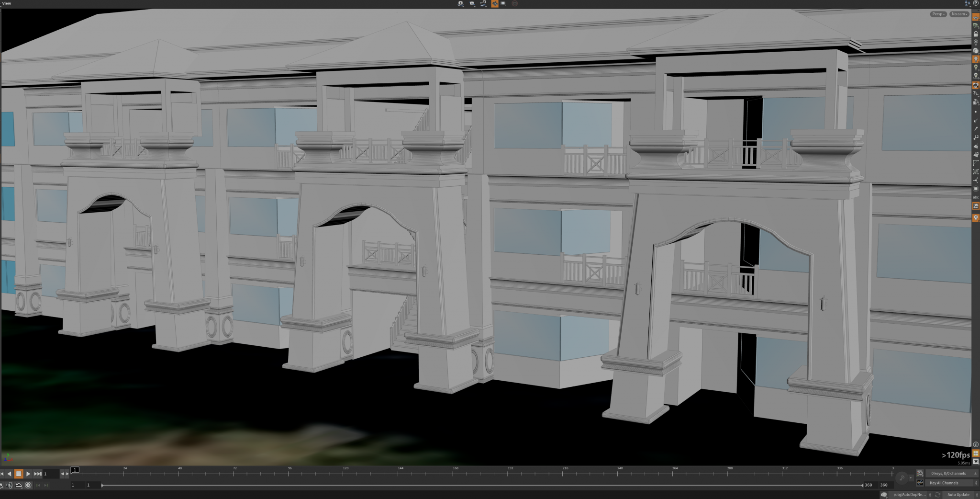Click the dotted-square vertex markers icon
The image size is (980, 499).
click(x=976, y=171)
